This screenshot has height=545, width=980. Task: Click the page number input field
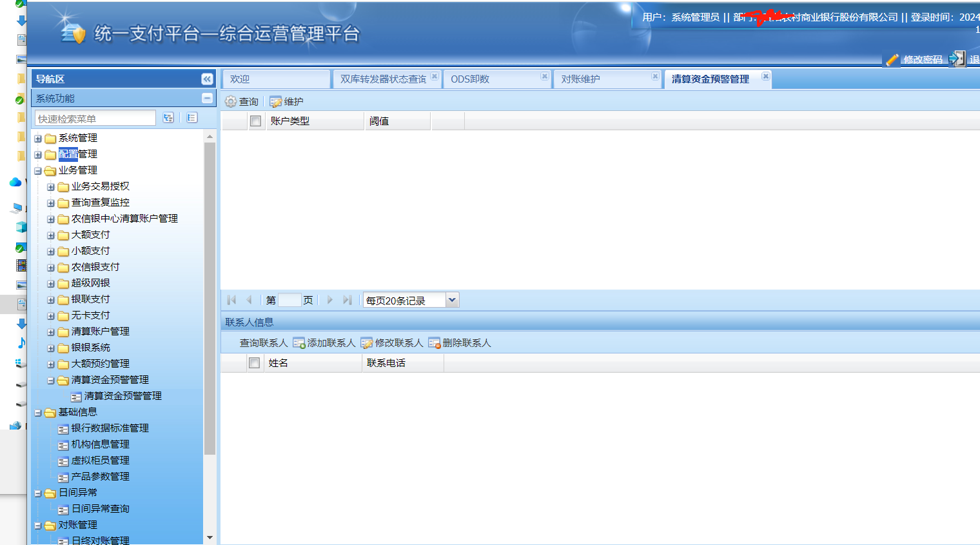point(289,300)
